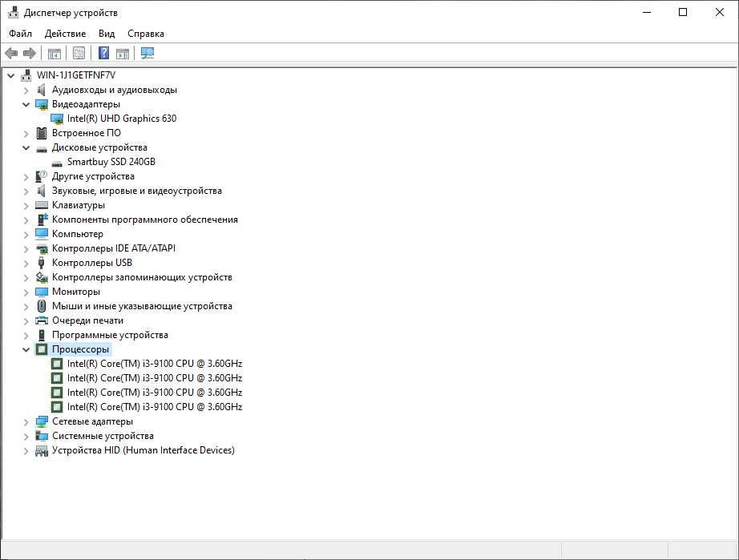The height and width of the screenshot is (560, 739).
Task: Click the show/hide console tree toolbar icon
Action: (55, 53)
